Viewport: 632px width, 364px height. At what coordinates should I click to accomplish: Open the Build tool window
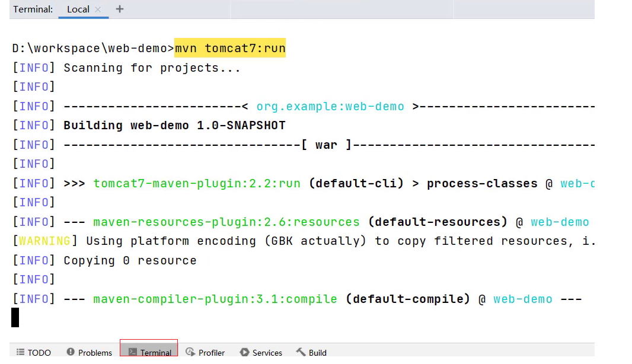311,352
